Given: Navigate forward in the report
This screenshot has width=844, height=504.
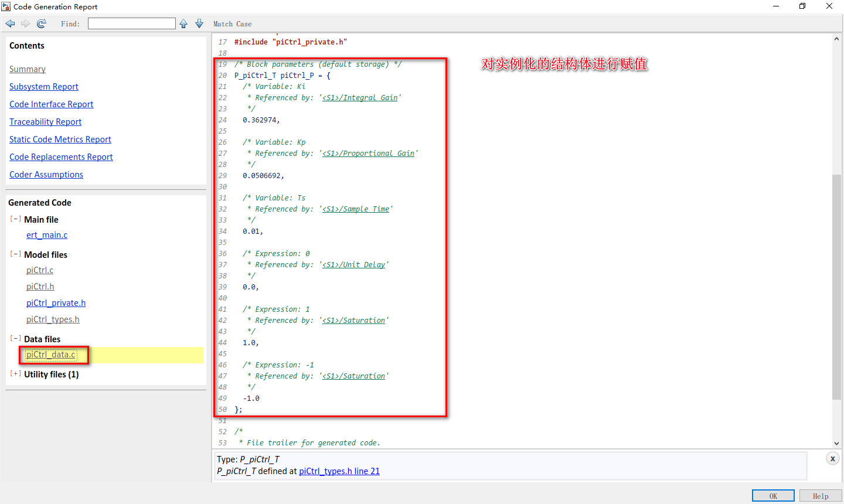Looking at the screenshot, I should coord(25,23).
